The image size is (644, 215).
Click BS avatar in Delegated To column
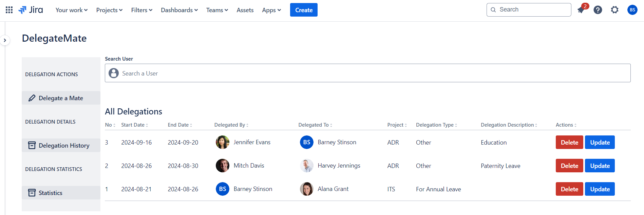tap(307, 142)
